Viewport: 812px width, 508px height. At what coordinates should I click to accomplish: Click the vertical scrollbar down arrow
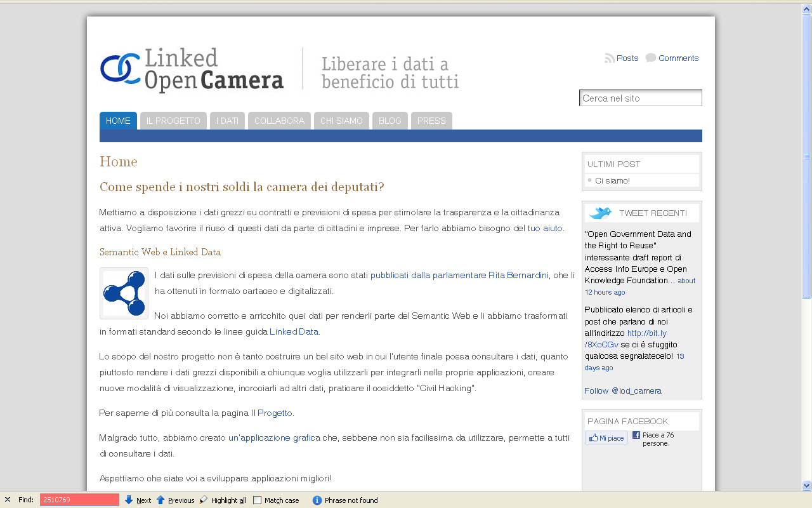[806, 486]
